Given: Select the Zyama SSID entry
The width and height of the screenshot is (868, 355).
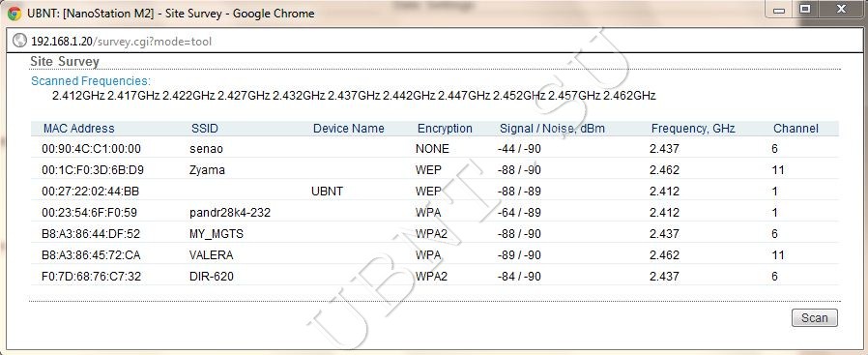Looking at the screenshot, I should click(207, 170).
